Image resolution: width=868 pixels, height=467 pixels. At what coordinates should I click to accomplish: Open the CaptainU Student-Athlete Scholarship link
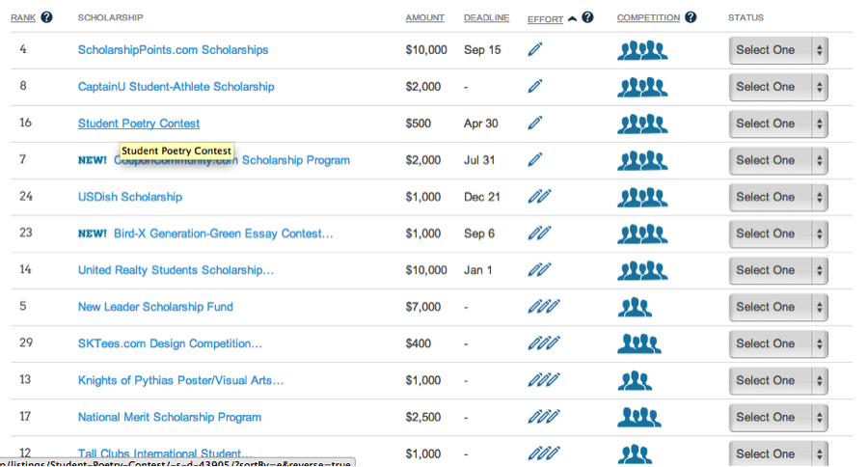click(176, 87)
